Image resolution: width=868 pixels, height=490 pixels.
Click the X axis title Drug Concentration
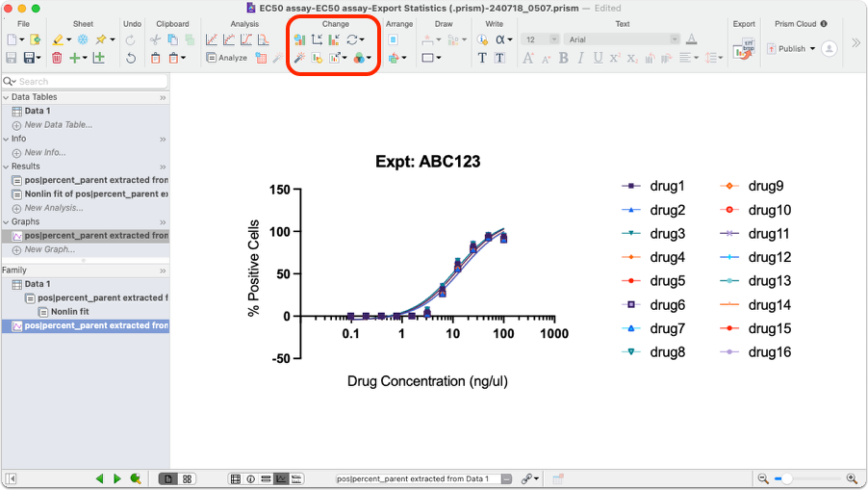click(x=427, y=381)
